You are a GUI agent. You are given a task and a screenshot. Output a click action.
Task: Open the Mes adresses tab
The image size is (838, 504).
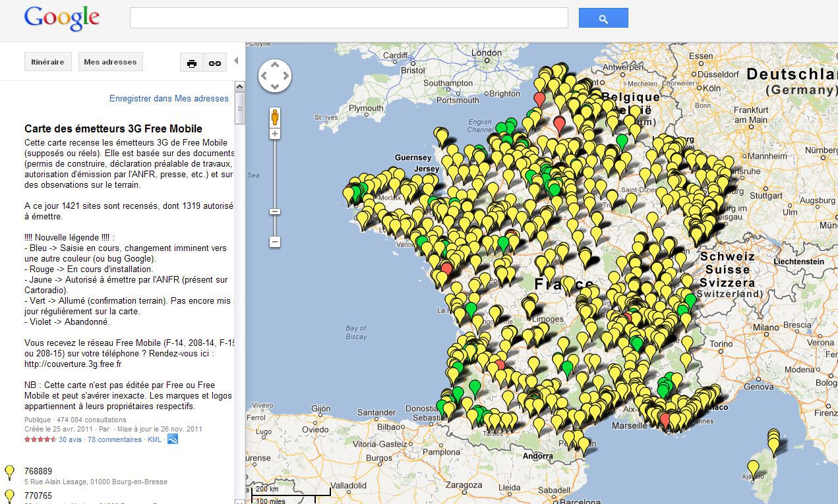coord(110,62)
